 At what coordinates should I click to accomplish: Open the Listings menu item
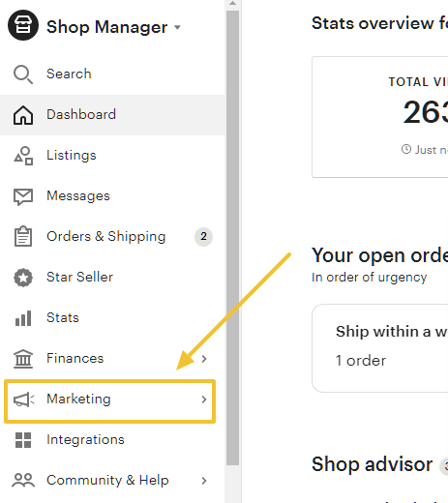112,156
